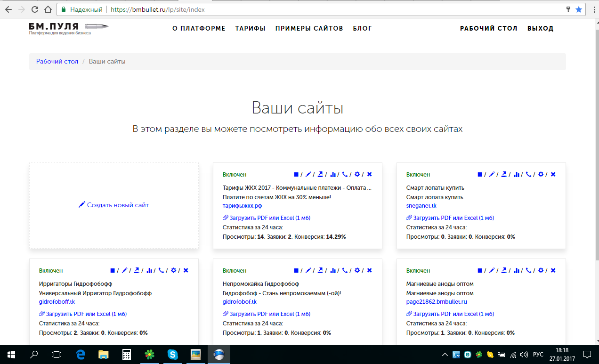Click Загрузить PDF или Excel under gidrofobof.tk

pyautogui.click(x=267, y=314)
